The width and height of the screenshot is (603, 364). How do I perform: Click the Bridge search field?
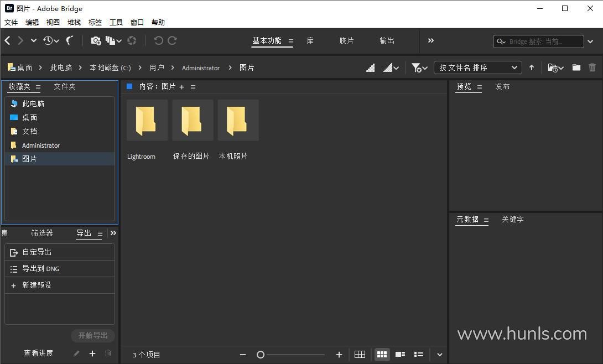coord(538,41)
